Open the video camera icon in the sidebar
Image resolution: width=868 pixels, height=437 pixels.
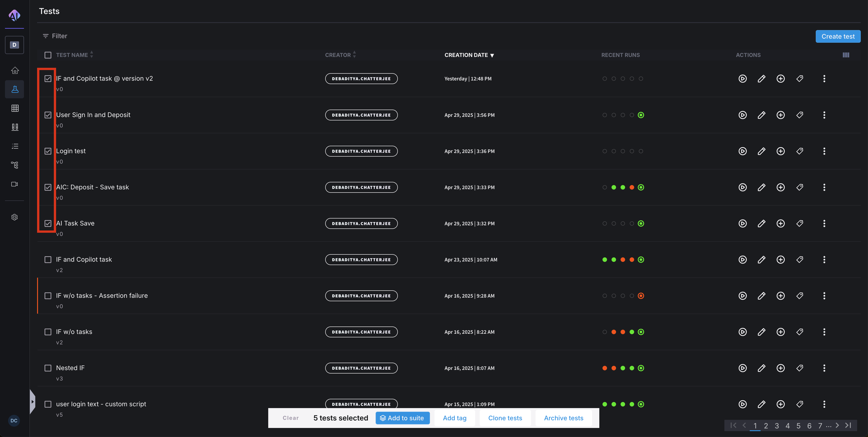[x=14, y=184]
